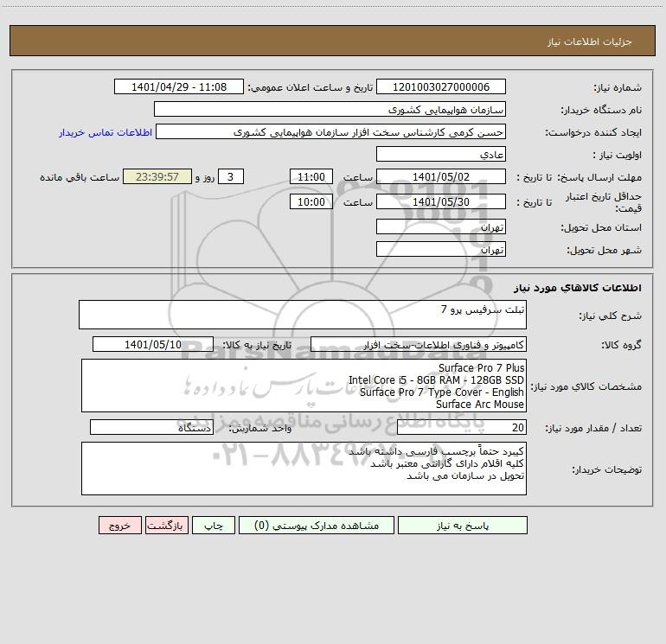Click product group field کامپیوتر و فناوری اطلاعات
Viewport: 666px width, 644px height.
coord(419,344)
